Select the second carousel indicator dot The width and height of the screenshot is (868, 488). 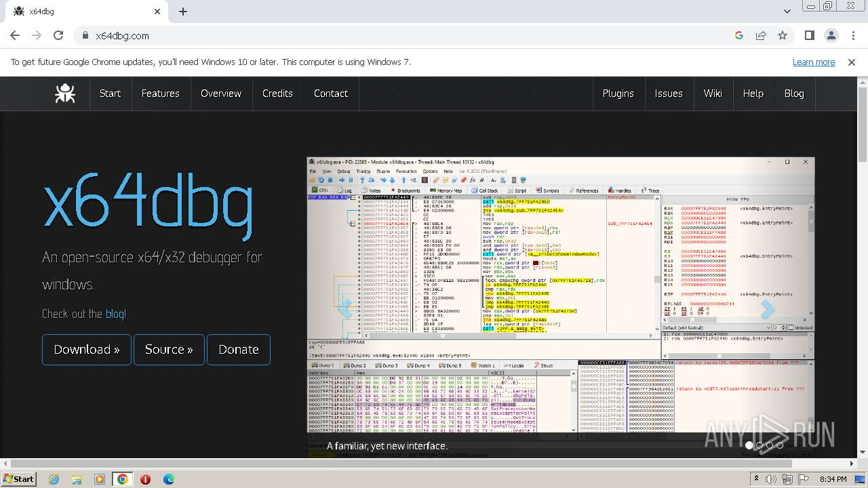tap(759, 445)
